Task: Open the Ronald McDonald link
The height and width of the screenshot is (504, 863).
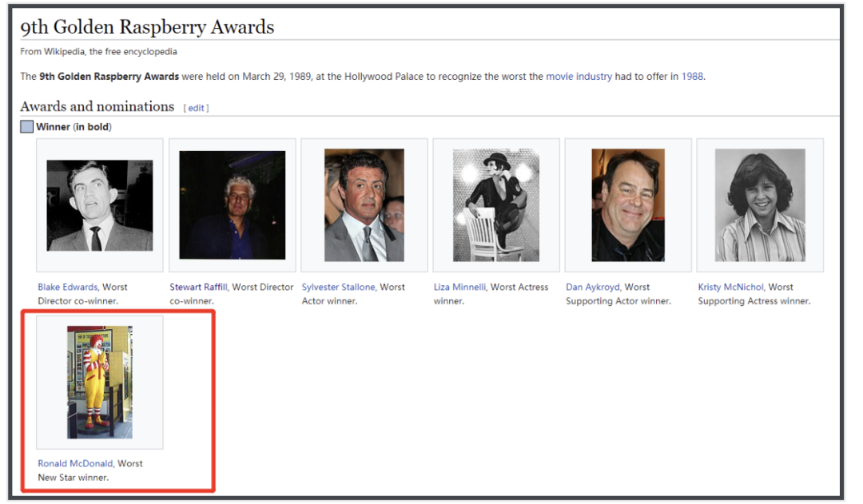Action: click(x=75, y=463)
